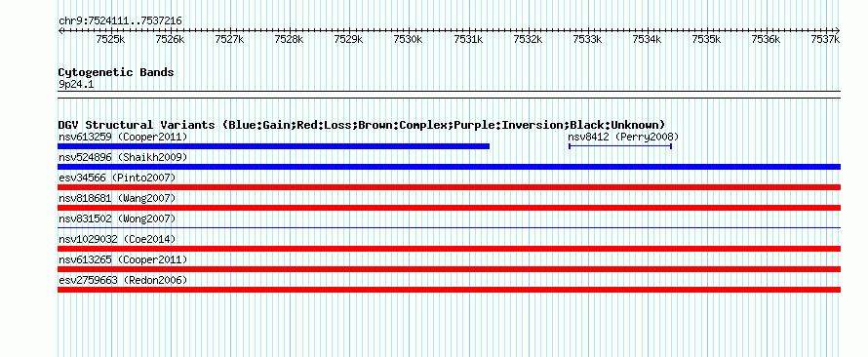The image size is (868, 357).
Task: Click the 7528k ruler mark
Action: tap(289, 39)
